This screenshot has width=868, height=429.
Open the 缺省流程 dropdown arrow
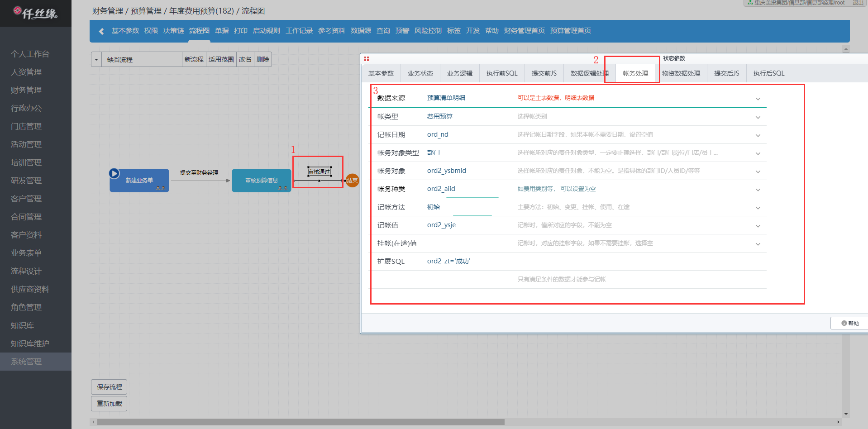pyautogui.click(x=96, y=60)
